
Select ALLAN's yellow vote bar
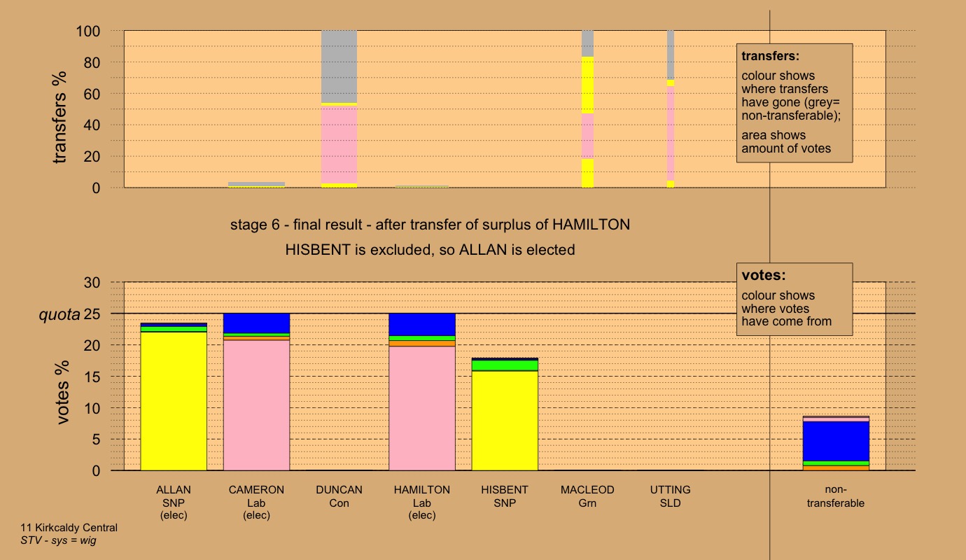point(174,401)
